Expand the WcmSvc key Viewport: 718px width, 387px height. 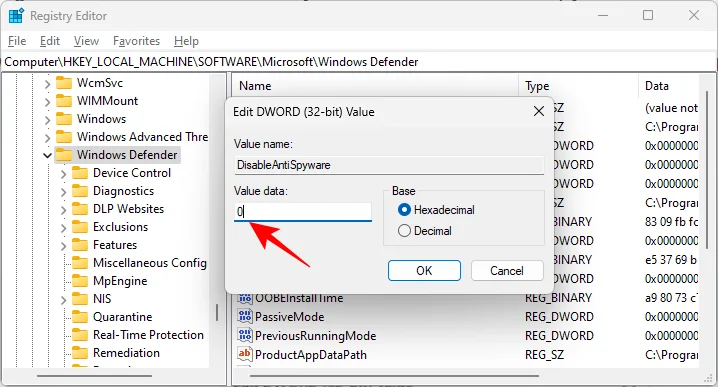(x=47, y=84)
